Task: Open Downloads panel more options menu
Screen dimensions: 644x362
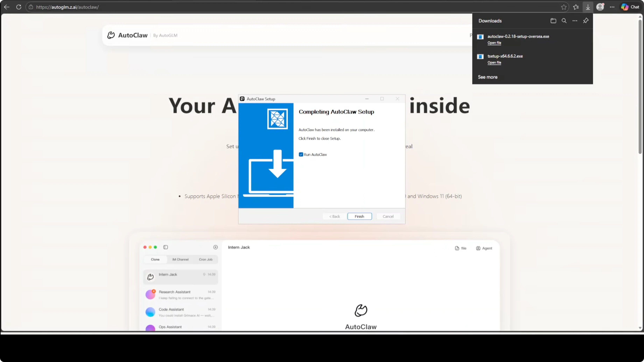Action: (575, 21)
